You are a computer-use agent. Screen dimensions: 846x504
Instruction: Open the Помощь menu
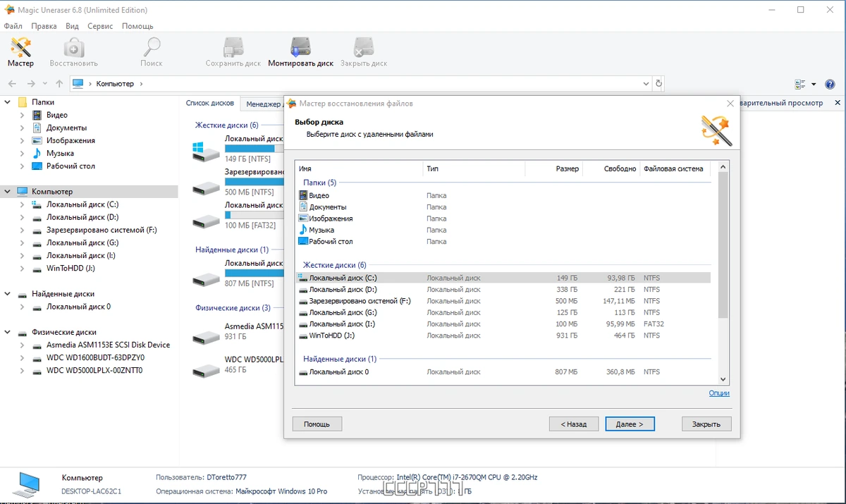[x=137, y=26]
